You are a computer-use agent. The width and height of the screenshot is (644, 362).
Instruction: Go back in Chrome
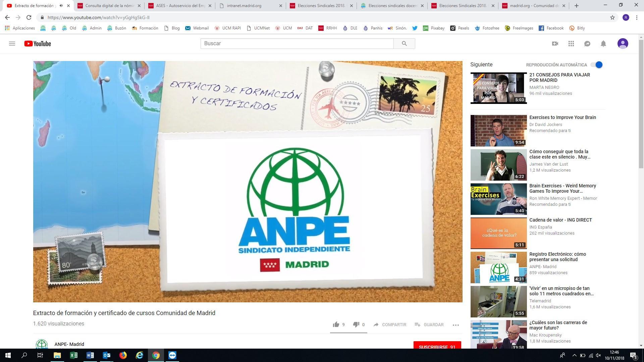[7, 17]
